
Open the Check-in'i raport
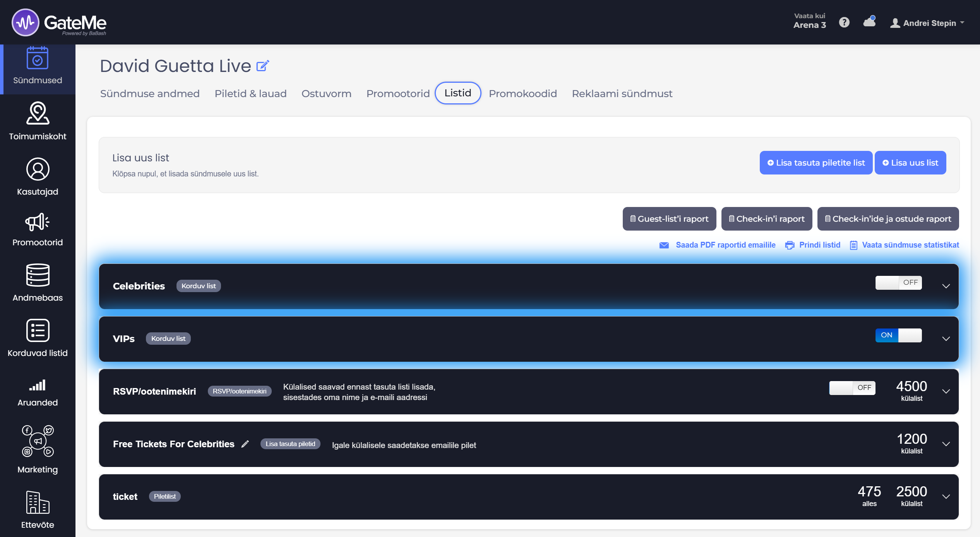(766, 219)
